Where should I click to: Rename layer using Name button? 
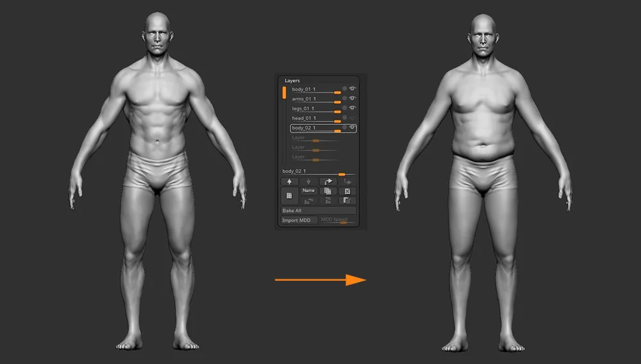(309, 191)
